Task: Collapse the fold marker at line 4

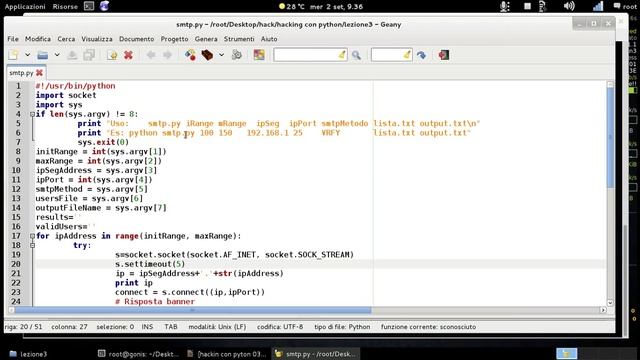Action: pyautogui.click(x=32, y=114)
